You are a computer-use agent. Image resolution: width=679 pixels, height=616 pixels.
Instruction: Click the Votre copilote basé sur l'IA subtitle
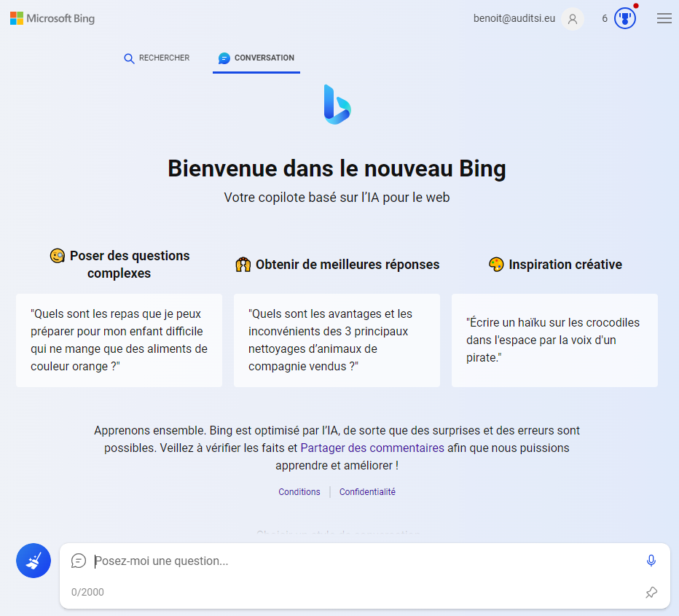[x=337, y=198]
